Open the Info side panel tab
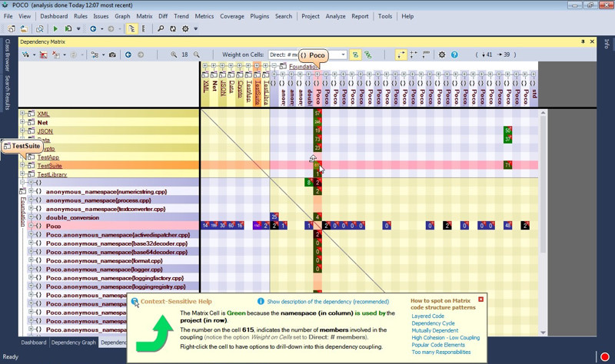The height and width of the screenshot is (364, 615). (x=607, y=44)
